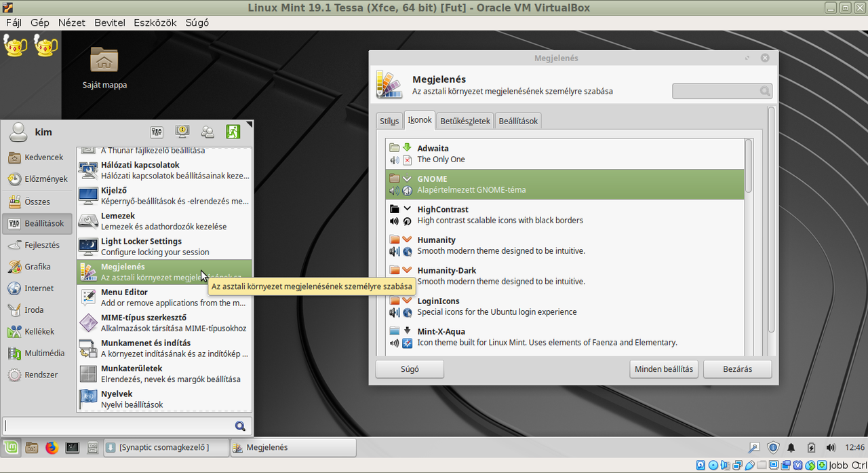
Task: Open All Settings icon beside user kim
Action: point(157,132)
